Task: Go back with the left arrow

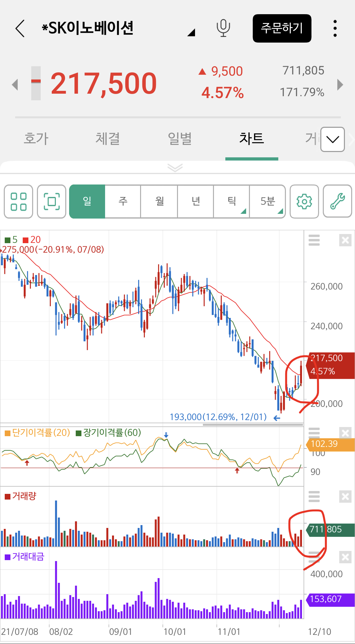Action: (x=20, y=28)
